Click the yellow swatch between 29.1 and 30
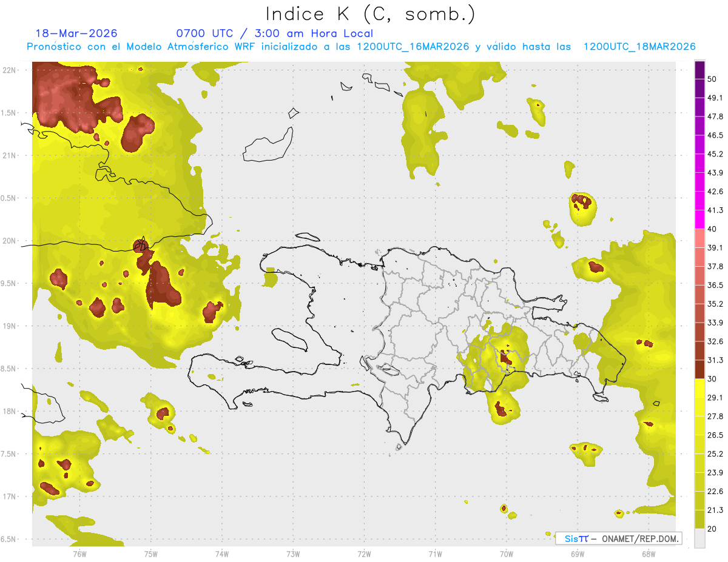The width and height of the screenshot is (728, 562). 700,388
